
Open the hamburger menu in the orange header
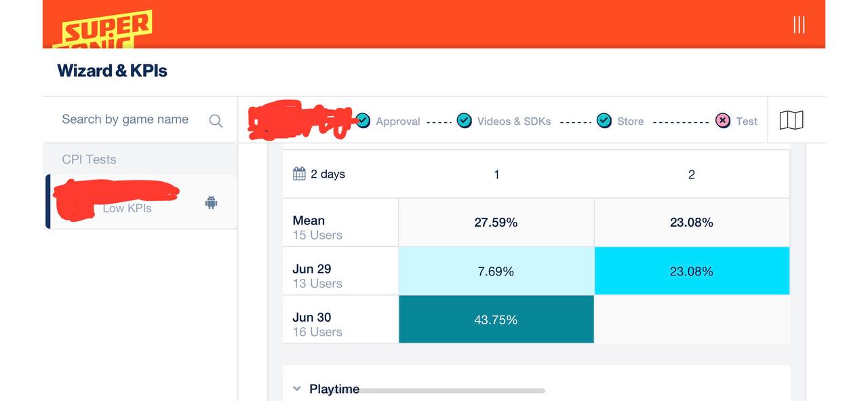coord(799,25)
